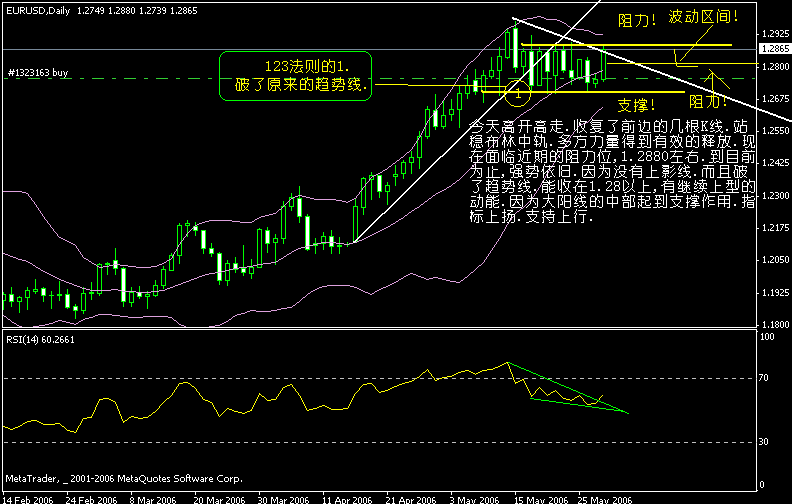Click the 30 Mar 2006 date label
Viewport: 792px width, 504px height.
pyautogui.click(x=283, y=500)
